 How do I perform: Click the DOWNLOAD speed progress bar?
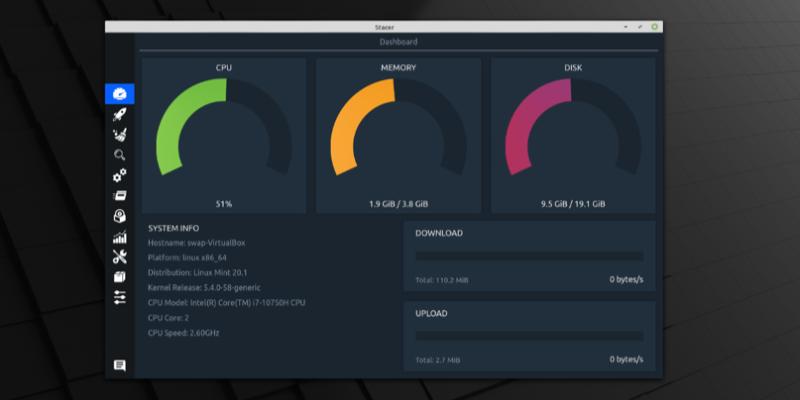[x=529, y=256]
